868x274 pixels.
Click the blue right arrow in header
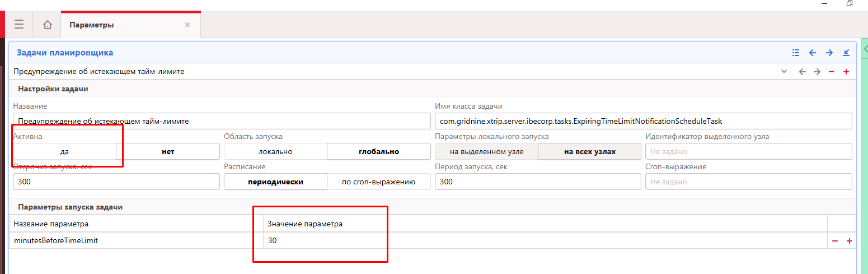pyautogui.click(x=829, y=53)
